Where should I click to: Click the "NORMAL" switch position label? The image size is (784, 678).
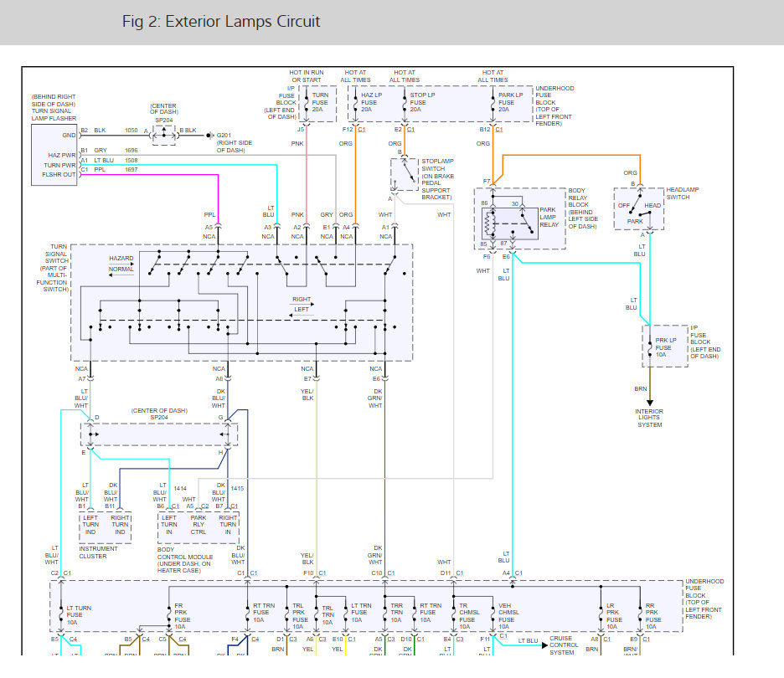click(121, 270)
